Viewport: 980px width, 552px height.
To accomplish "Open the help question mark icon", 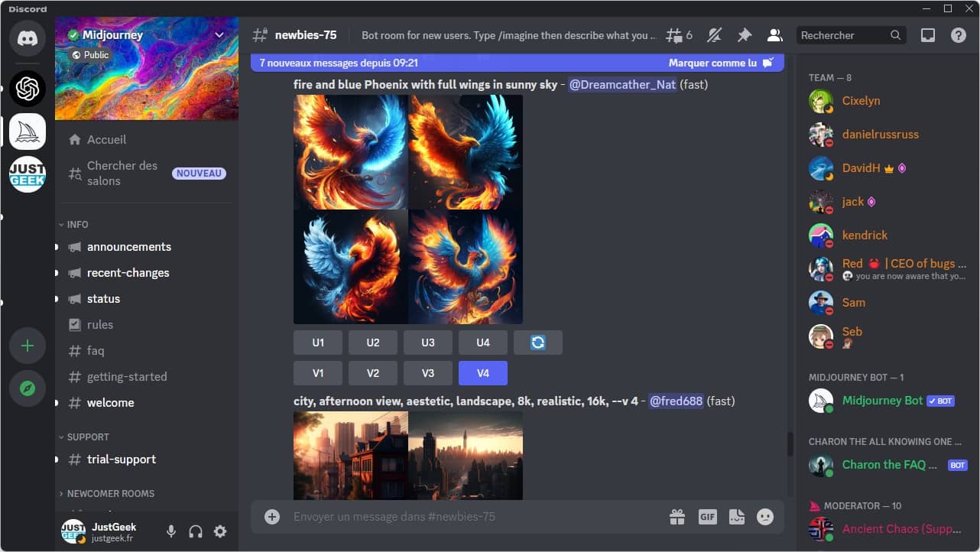I will (x=958, y=35).
